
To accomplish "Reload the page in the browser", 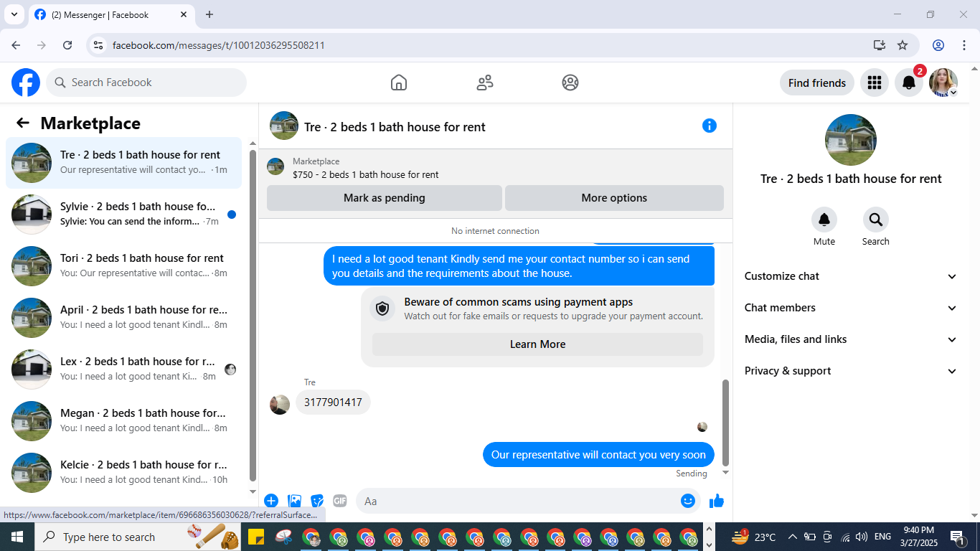I will [x=67, y=45].
